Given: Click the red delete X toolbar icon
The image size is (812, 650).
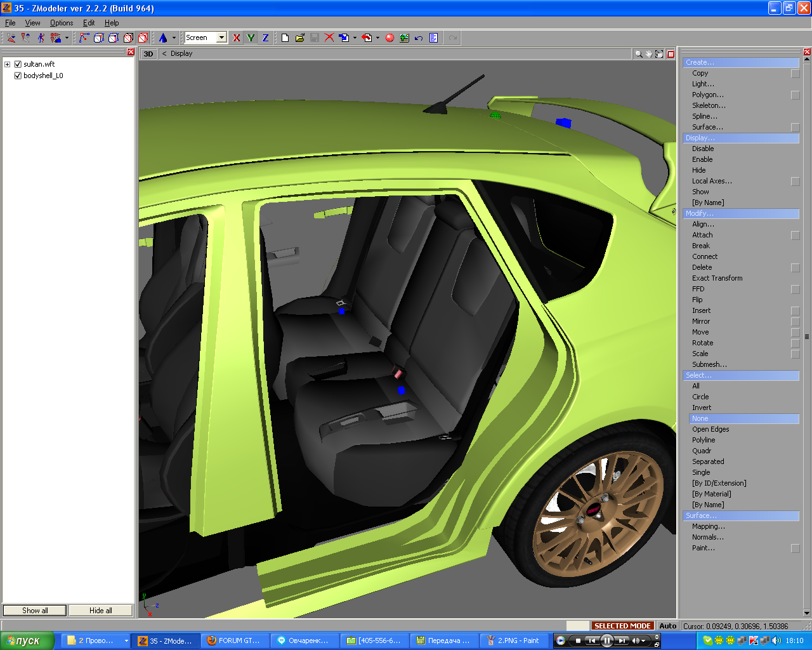Looking at the screenshot, I should [329, 38].
